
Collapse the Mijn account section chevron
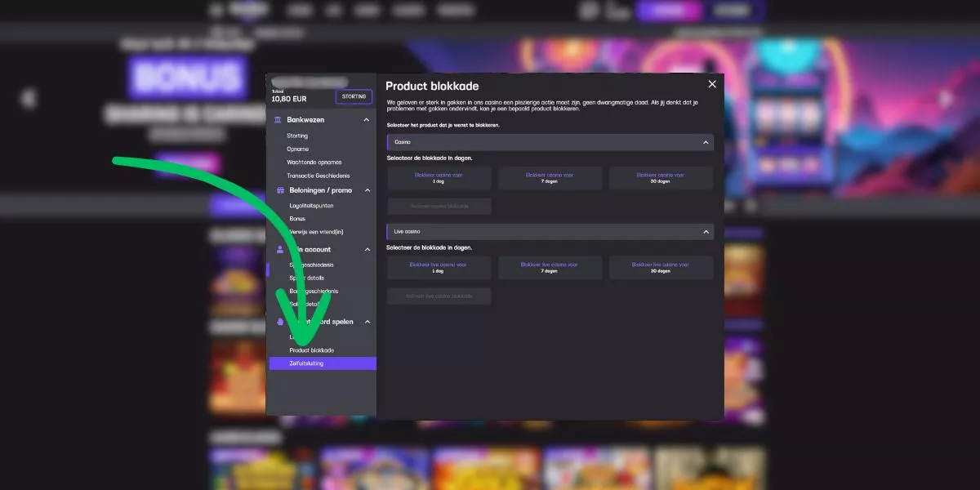pos(367,249)
